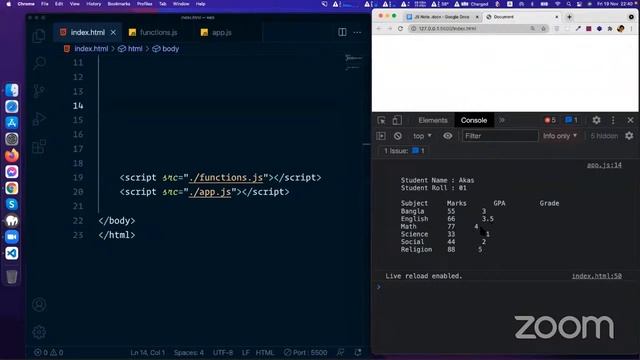Click Ln 14, Col 1 in status bar
Image resolution: width=640 pixels, height=360 pixels.
[147, 352]
